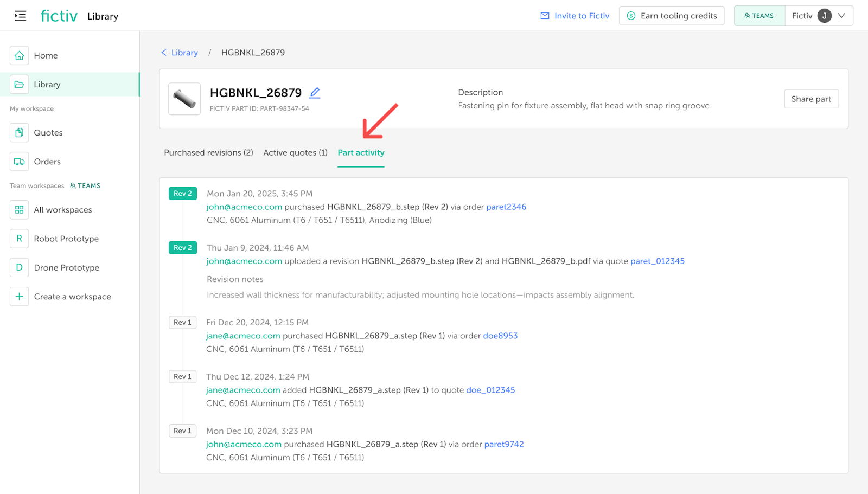The height and width of the screenshot is (494, 868).
Task: Click the plus icon to create a workspace
Action: pyautogui.click(x=19, y=297)
